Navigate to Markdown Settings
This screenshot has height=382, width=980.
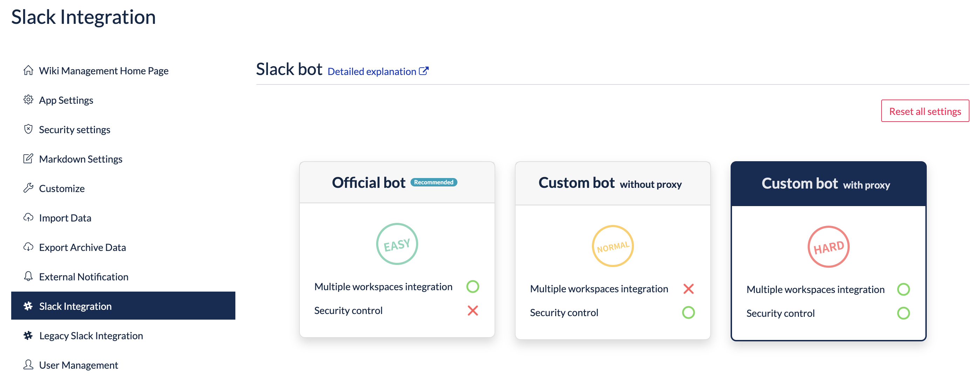pyautogui.click(x=123, y=159)
